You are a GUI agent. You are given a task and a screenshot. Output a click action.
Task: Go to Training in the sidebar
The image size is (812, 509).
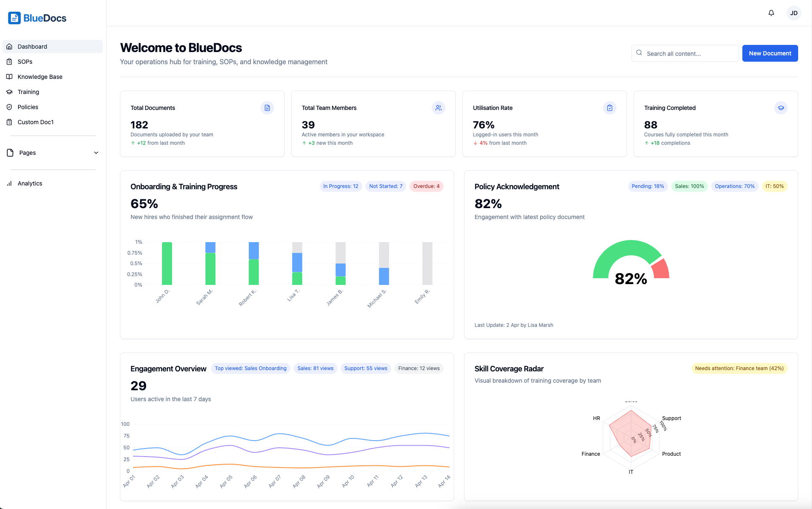(28, 92)
